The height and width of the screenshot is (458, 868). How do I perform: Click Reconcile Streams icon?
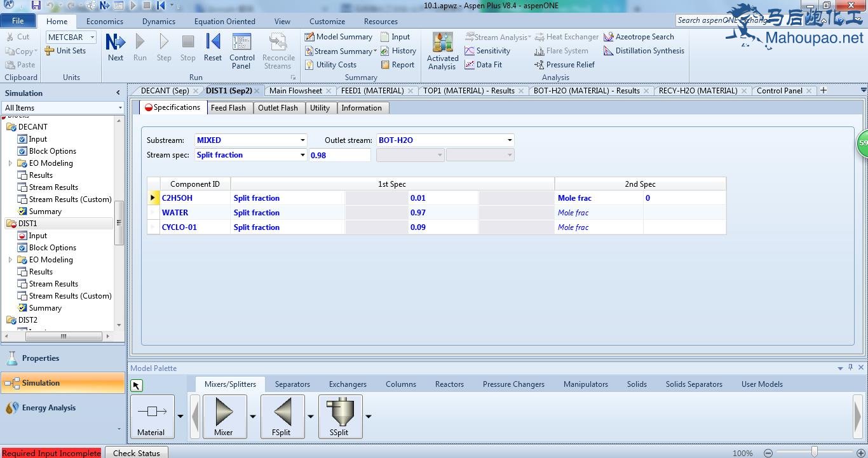[278, 51]
